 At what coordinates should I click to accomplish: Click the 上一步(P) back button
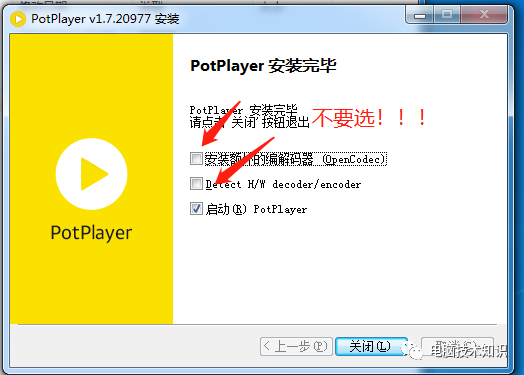pos(296,346)
